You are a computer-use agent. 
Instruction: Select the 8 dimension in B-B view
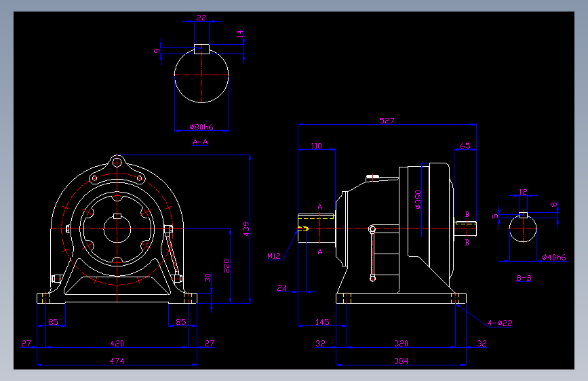click(x=554, y=205)
